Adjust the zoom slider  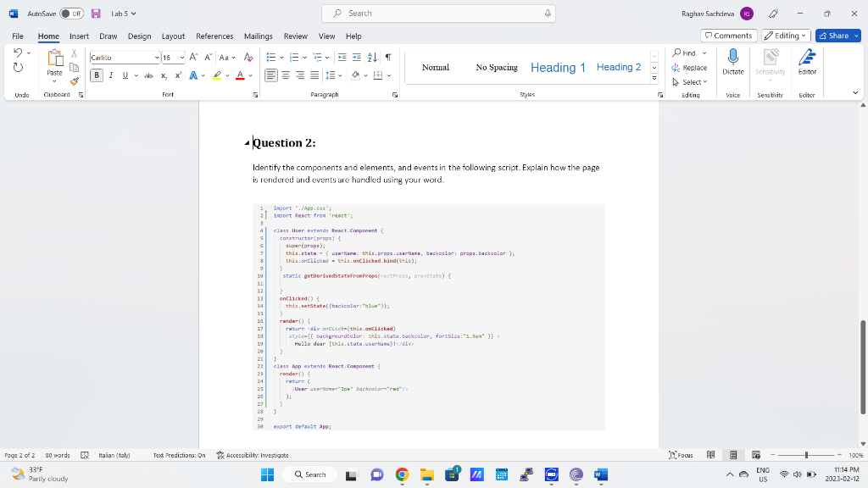[x=806, y=455]
